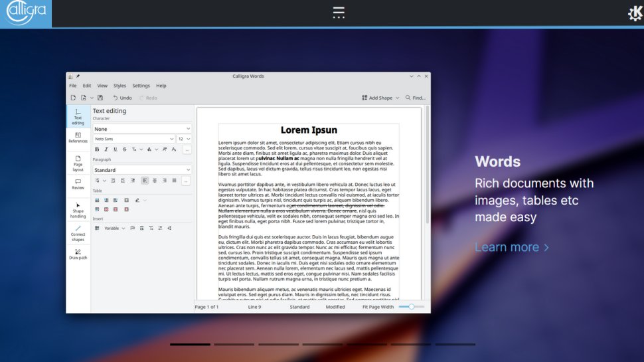Screen dimensions: 644x362
Task: Select the References tool
Action: coord(78,137)
